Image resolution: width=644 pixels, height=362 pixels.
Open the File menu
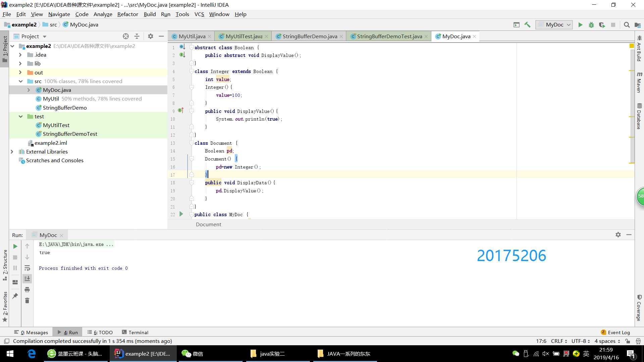(7, 14)
